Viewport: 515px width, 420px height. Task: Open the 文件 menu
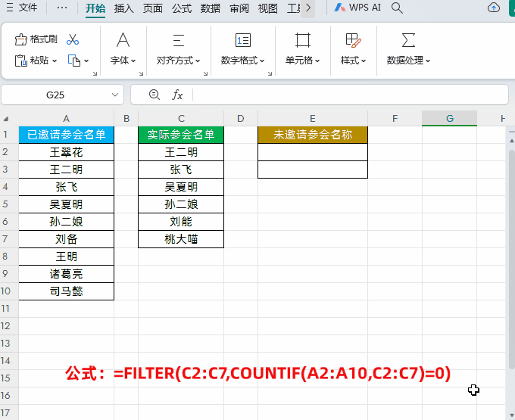tap(28, 8)
